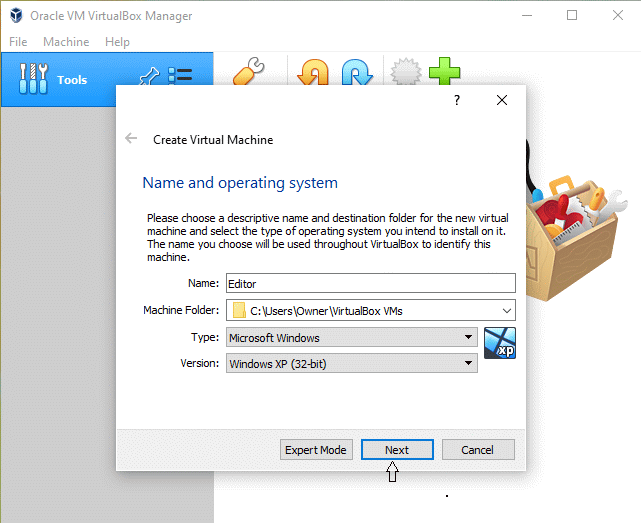The height and width of the screenshot is (523, 641).
Task: Click the back arrow in the wizard
Action: 131,139
